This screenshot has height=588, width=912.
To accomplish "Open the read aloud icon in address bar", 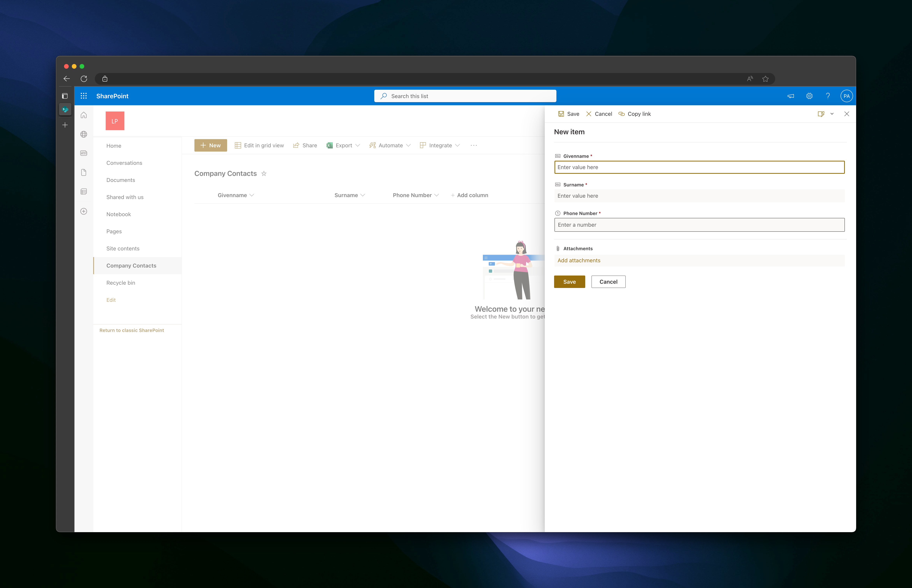I will point(750,79).
